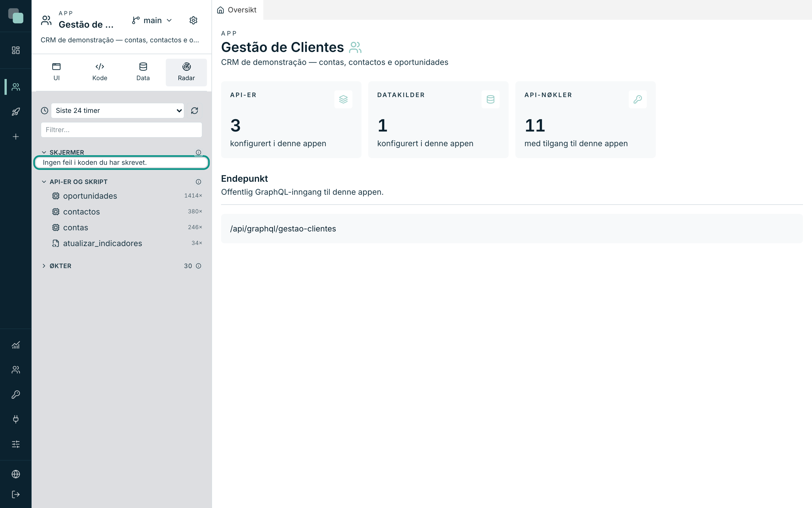Select the Radar tab
The width and height of the screenshot is (812, 508).
point(186,72)
